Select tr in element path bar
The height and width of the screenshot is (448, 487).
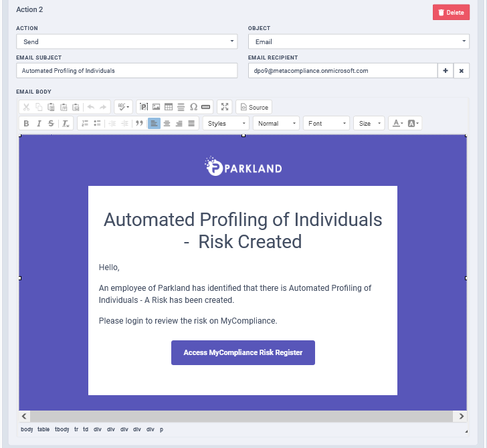click(76, 429)
